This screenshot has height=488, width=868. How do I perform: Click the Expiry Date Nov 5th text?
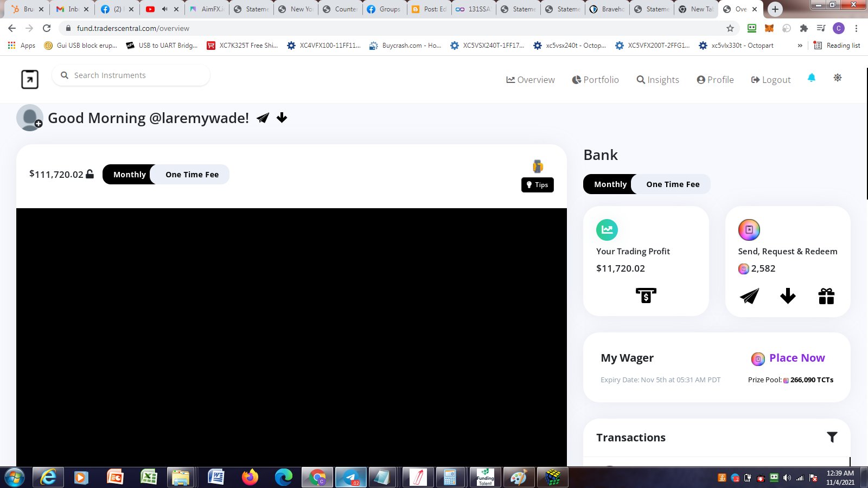660,380
